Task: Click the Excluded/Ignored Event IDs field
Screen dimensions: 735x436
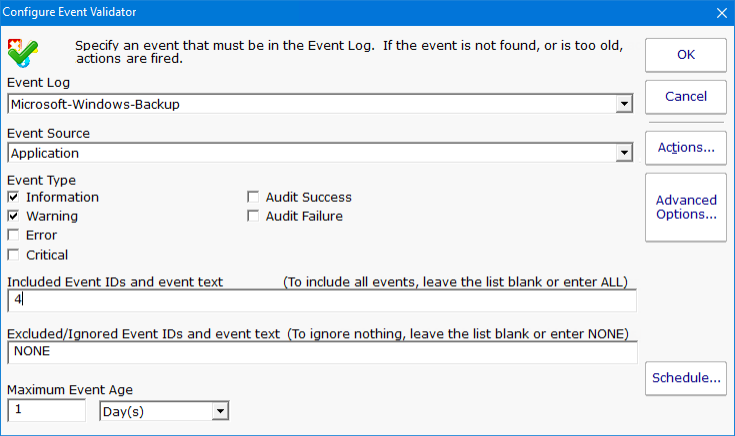Action: pyautogui.click(x=320, y=352)
